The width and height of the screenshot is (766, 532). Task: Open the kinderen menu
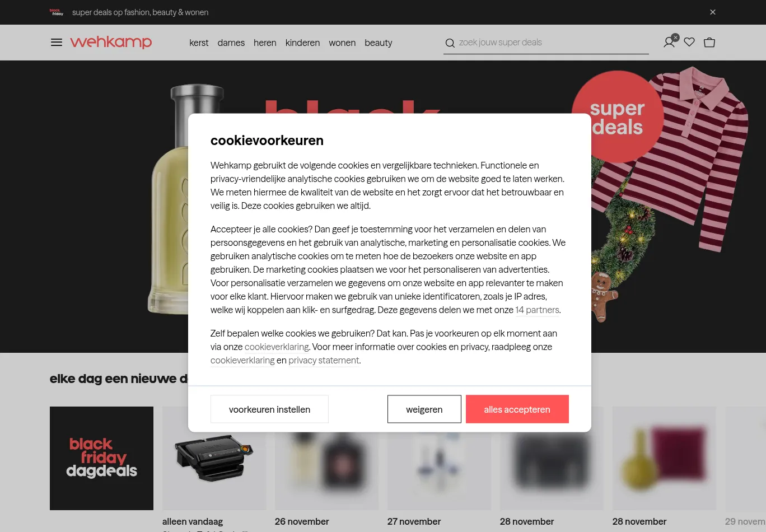(x=302, y=43)
